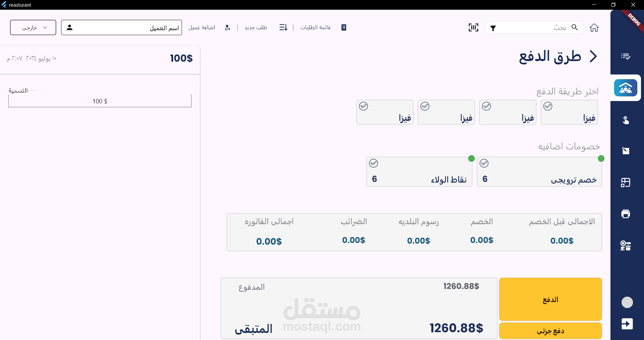
Task: Select the family/customers sidebar icon
Action: [626, 88]
